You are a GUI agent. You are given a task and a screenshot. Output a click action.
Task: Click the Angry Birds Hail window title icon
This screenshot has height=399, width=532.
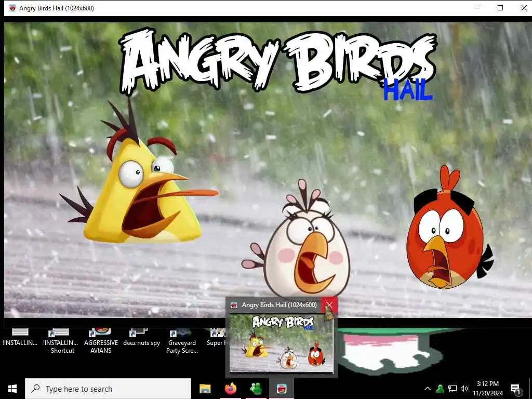[12, 8]
